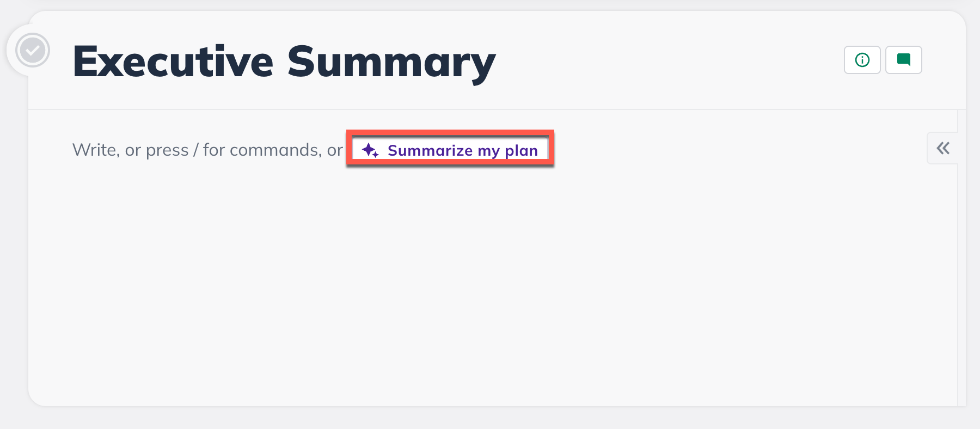Mark Executive Summary section as complete
The height and width of the screenshot is (429, 980).
tap(33, 51)
